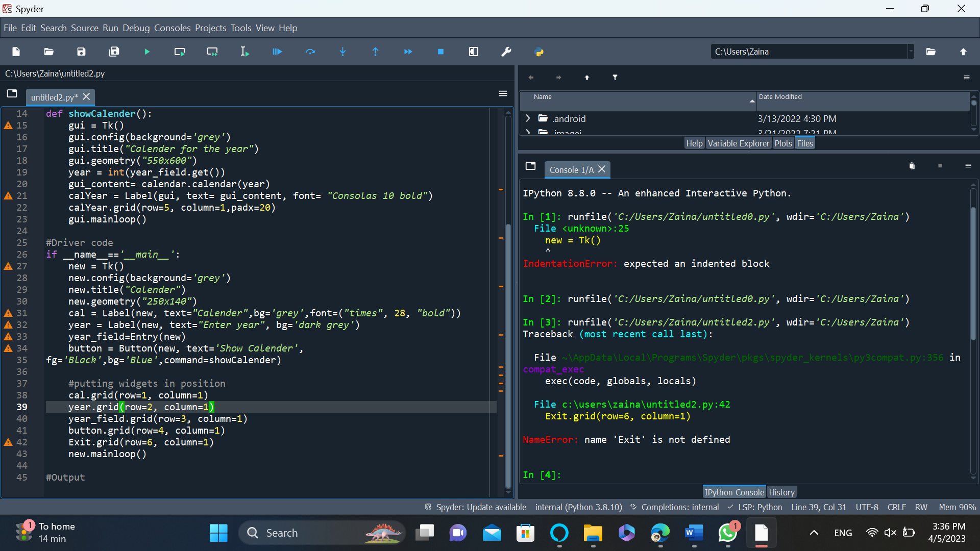This screenshot has height=551, width=980.
Task: Open working directory path dropdown
Action: pos(911,52)
